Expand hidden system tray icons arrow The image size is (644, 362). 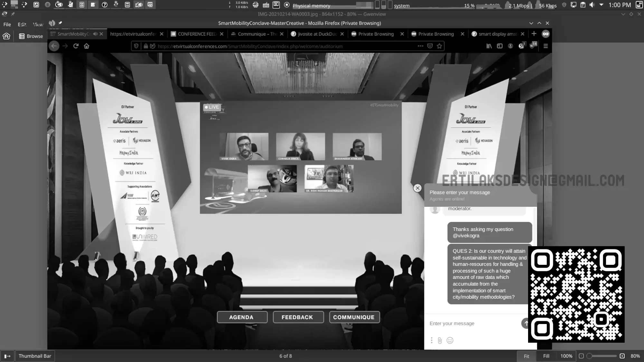point(601,5)
